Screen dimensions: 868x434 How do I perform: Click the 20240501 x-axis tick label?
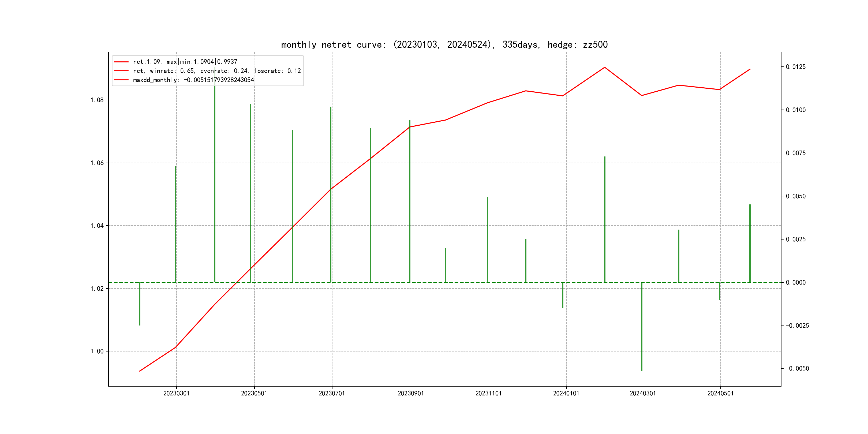tap(720, 394)
